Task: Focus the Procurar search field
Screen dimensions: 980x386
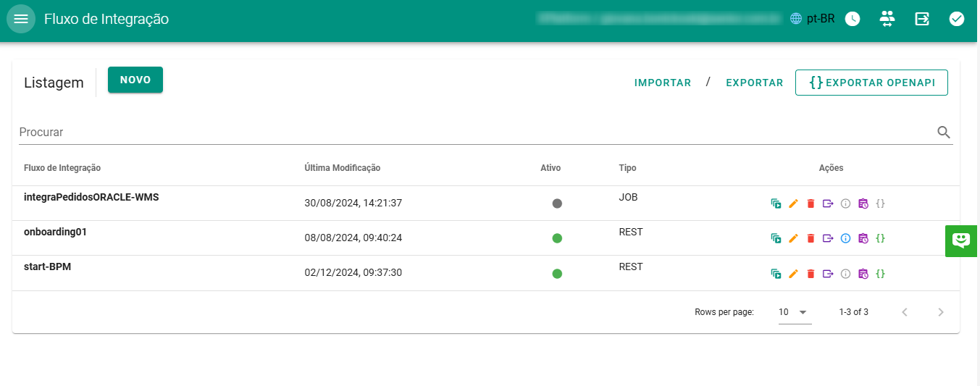Action: pos(476,133)
